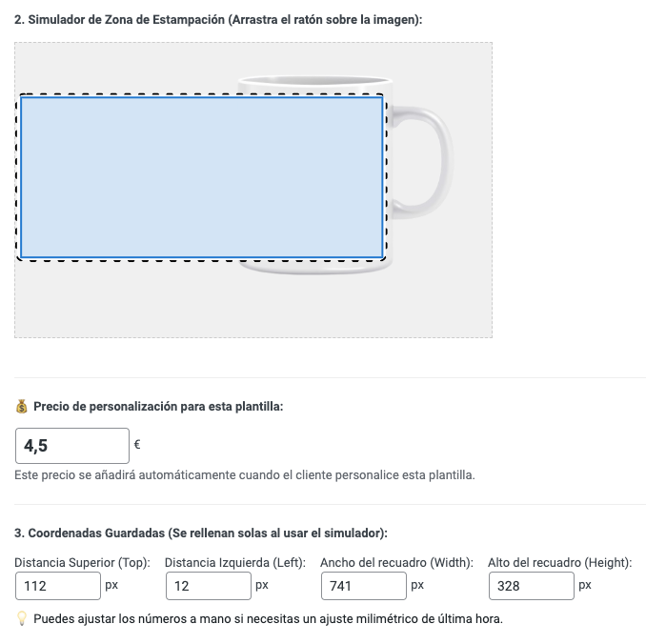Focus the Top distance field showing 112
This screenshot has height=644, width=646.
(58, 586)
